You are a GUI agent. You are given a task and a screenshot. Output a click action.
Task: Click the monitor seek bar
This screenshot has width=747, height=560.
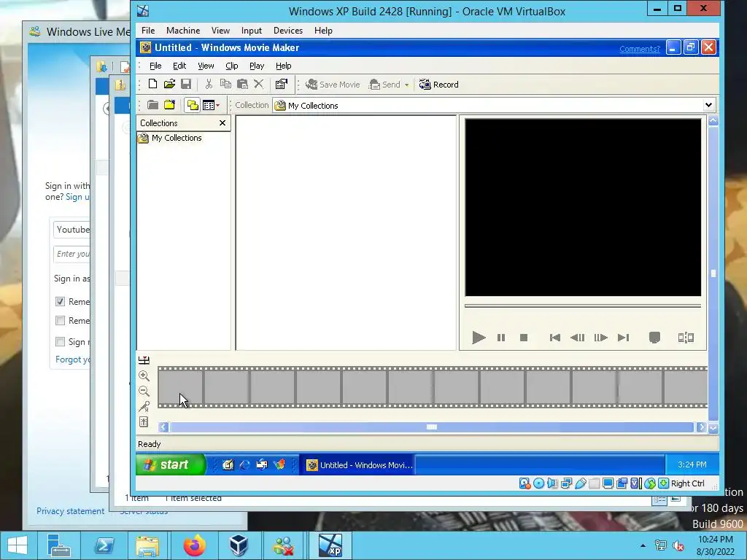583,306
